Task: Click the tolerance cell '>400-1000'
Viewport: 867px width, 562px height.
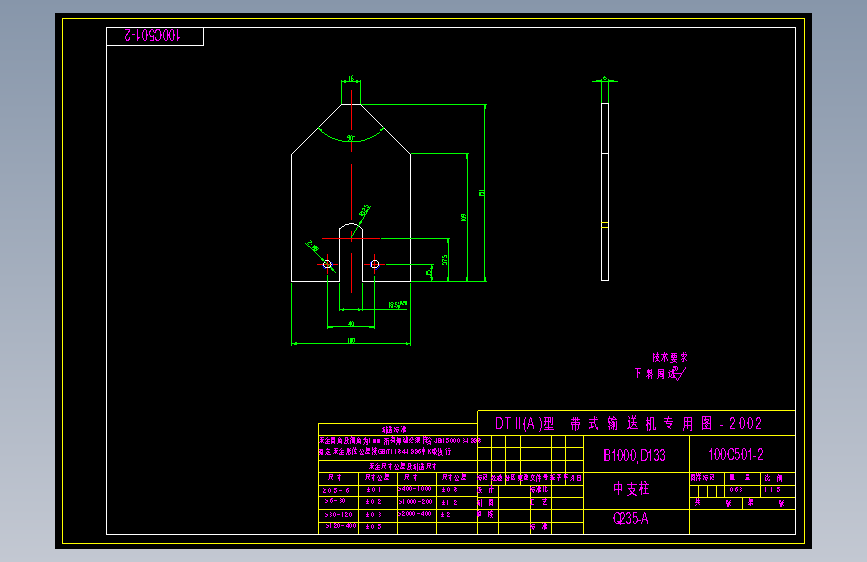Action: pyautogui.click(x=415, y=489)
